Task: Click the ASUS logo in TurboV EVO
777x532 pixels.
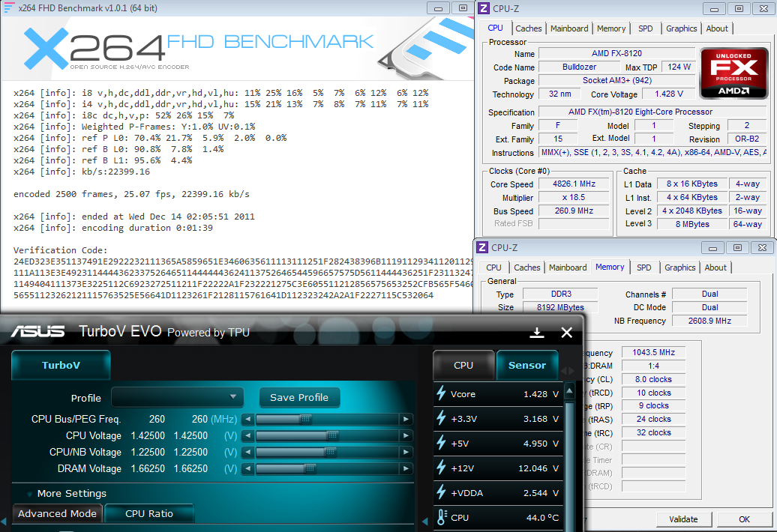Action: (38, 331)
